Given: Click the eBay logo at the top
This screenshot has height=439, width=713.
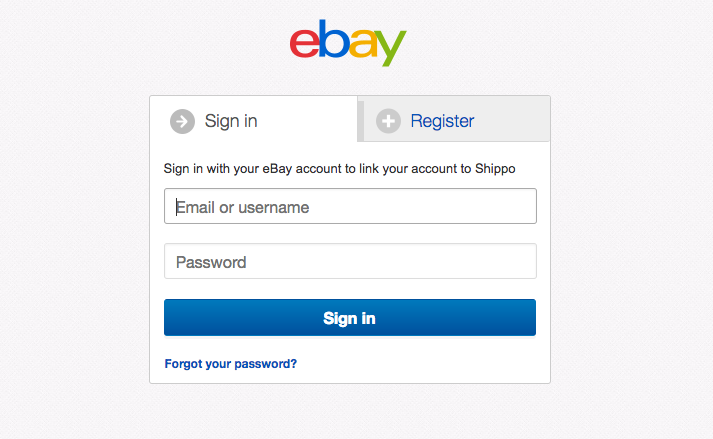Looking at the screenshot, I should pyautogui.click(x=348, y=43).
